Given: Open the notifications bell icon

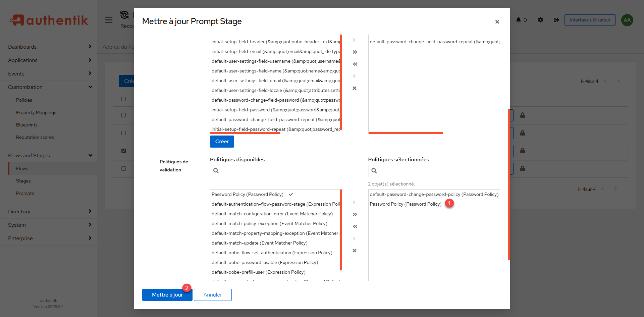Looking at the screenshot, I should pos(519,20).
